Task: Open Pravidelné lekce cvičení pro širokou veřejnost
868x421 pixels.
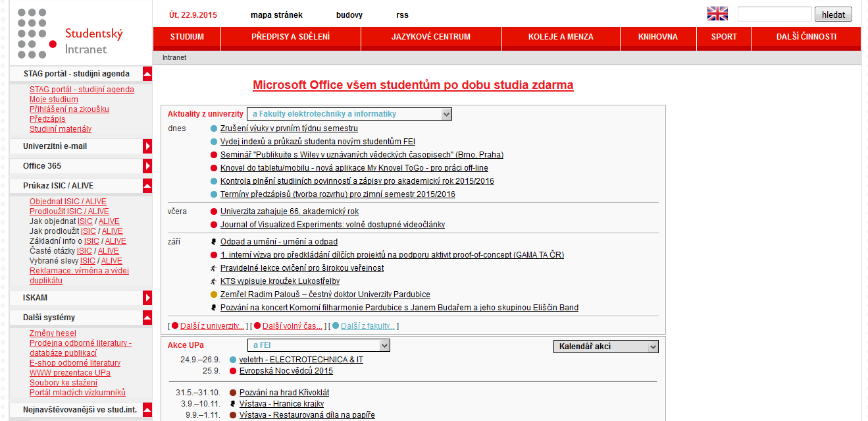Action: (x=302, y=268)
